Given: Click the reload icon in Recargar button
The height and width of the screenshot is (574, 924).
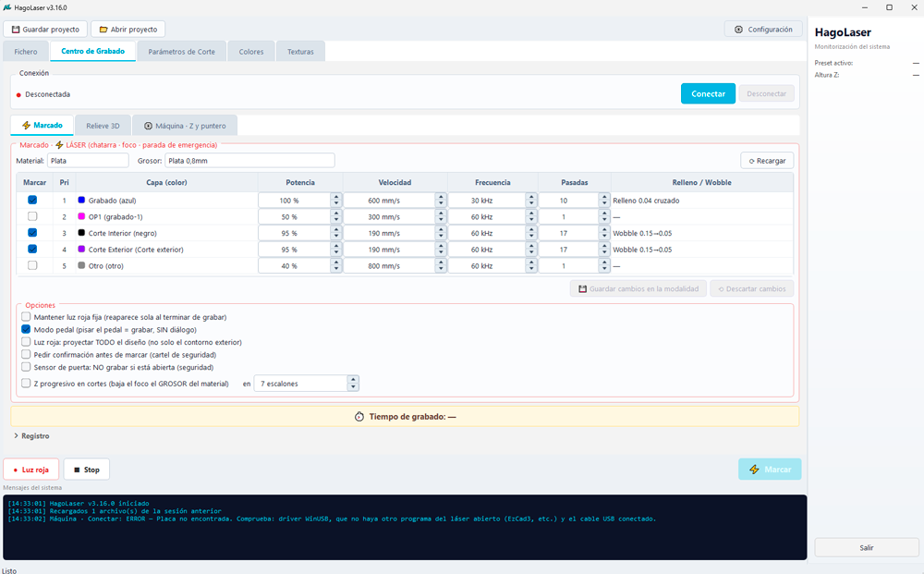Looking at the screenshot, I should click(751, 161).
